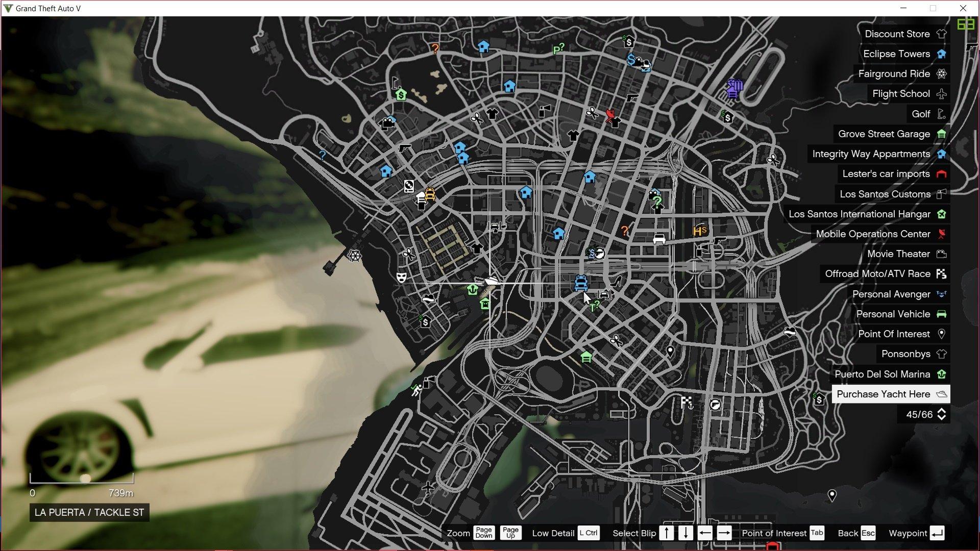The image size is (980, 551).
Task: Click the movie camera blip
Action: click(387, 122)
